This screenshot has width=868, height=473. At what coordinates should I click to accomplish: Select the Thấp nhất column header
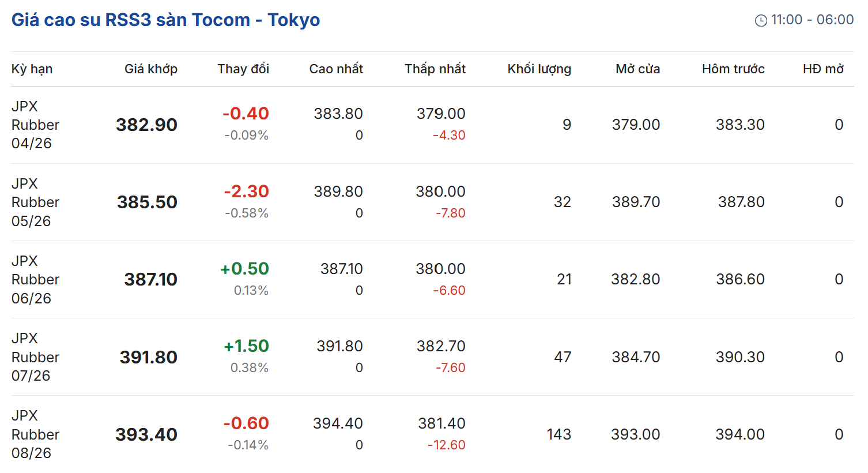click(435, 69)
